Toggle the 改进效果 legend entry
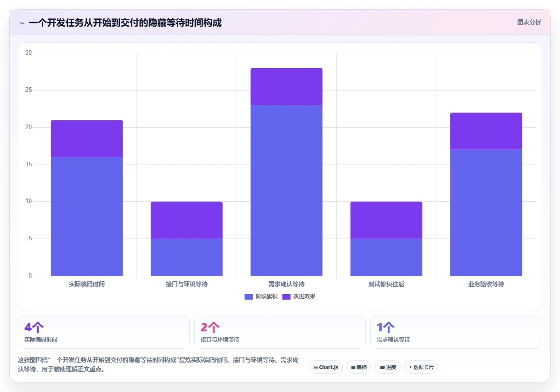This screenshot has height=392, width=560. pos(299,296)
